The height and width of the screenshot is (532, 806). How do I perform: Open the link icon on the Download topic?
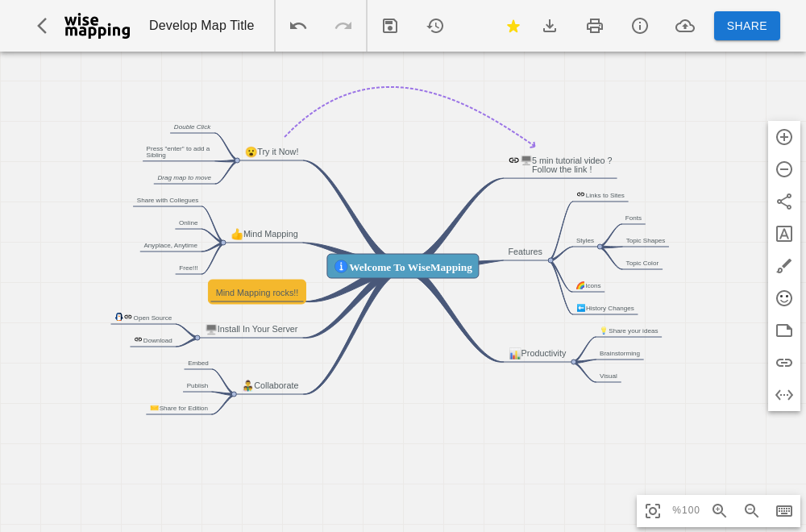pos(138,340)
